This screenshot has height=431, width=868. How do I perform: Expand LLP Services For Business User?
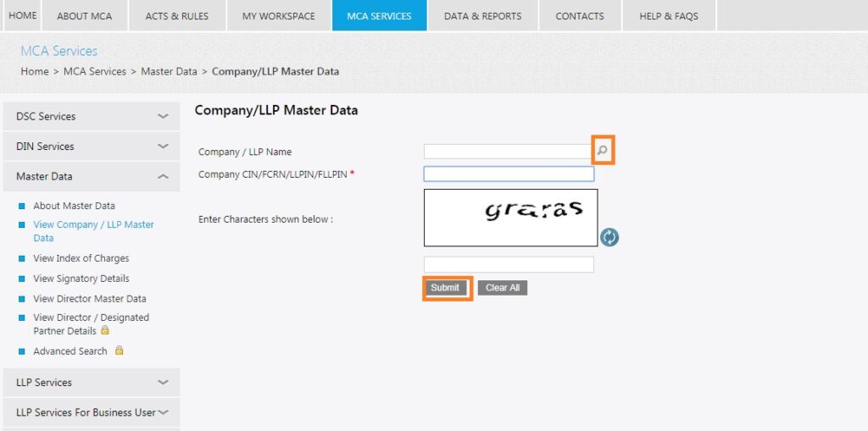point(92,412)
